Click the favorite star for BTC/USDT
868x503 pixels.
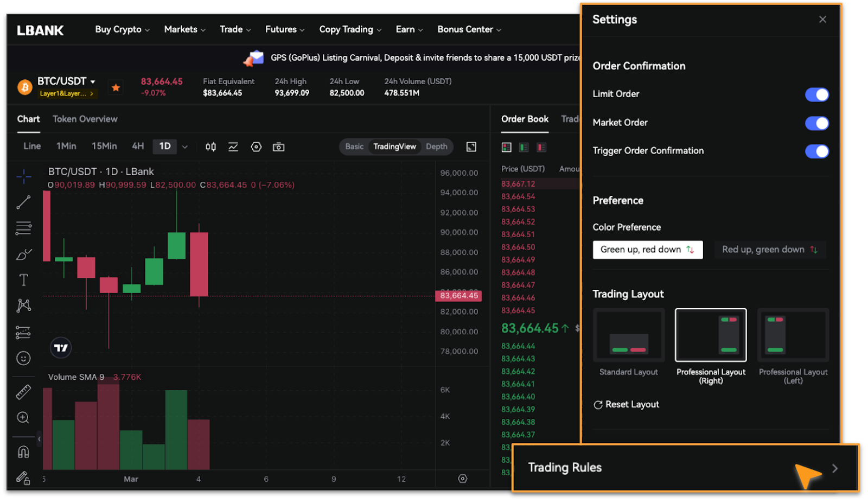point(116,87)
